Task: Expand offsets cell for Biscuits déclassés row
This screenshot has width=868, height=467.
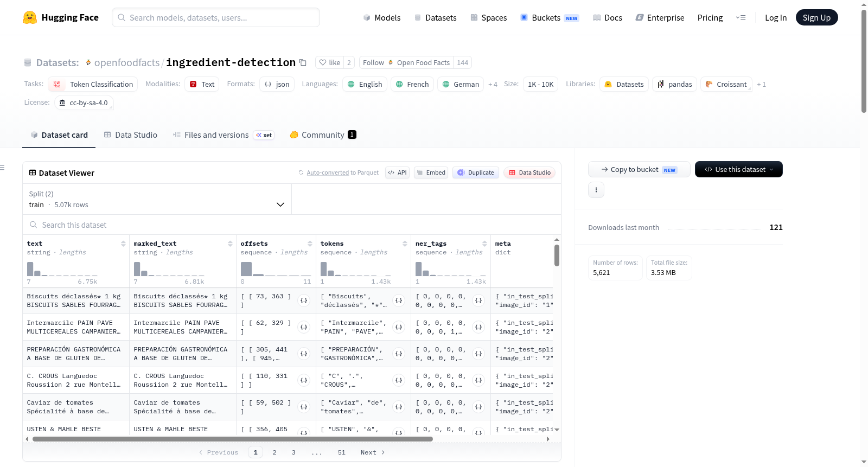Action: tap(304, 300)
